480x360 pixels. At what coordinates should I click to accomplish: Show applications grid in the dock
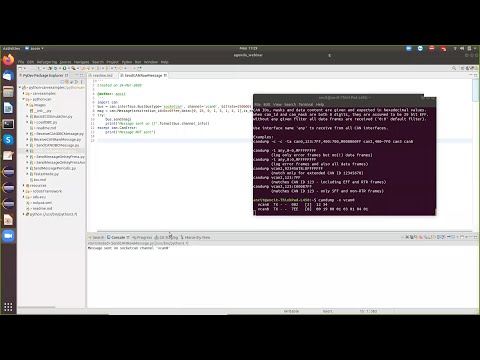point(8,307)
